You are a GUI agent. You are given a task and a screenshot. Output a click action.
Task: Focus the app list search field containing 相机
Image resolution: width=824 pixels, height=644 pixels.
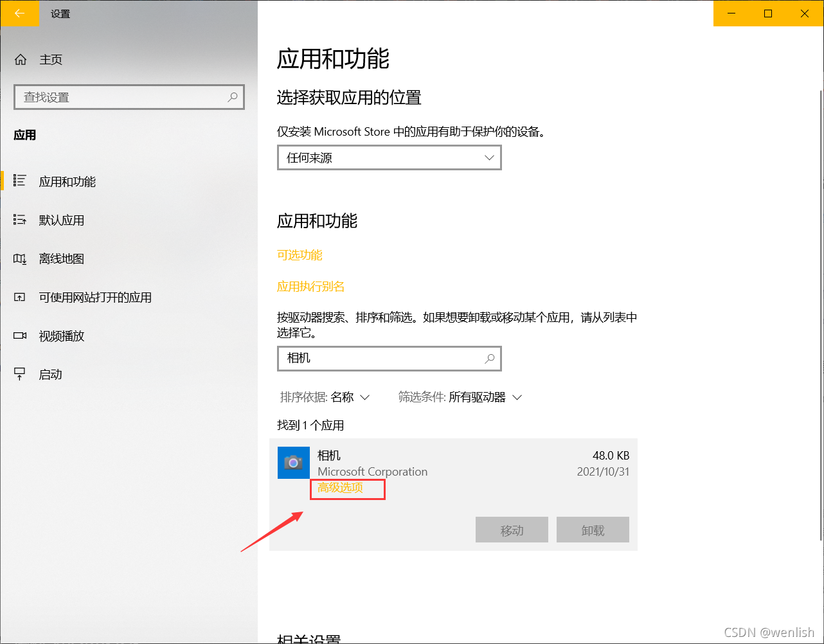click(x=390, y=358)
